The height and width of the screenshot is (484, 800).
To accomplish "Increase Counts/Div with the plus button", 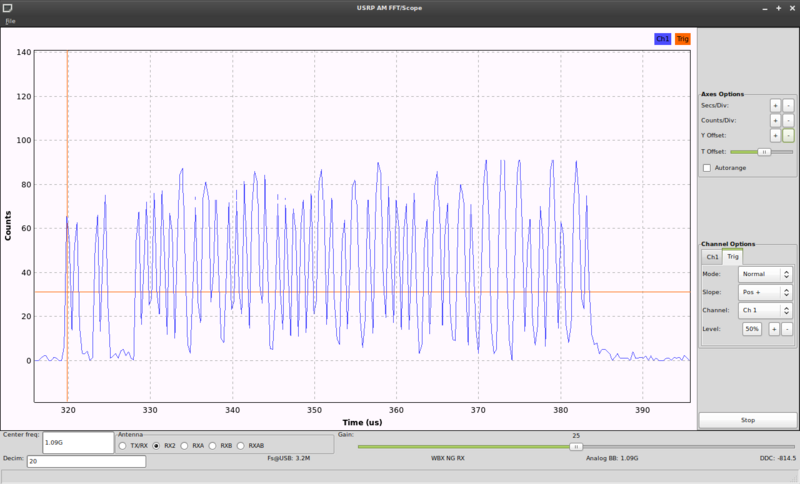I will (774, 120).
